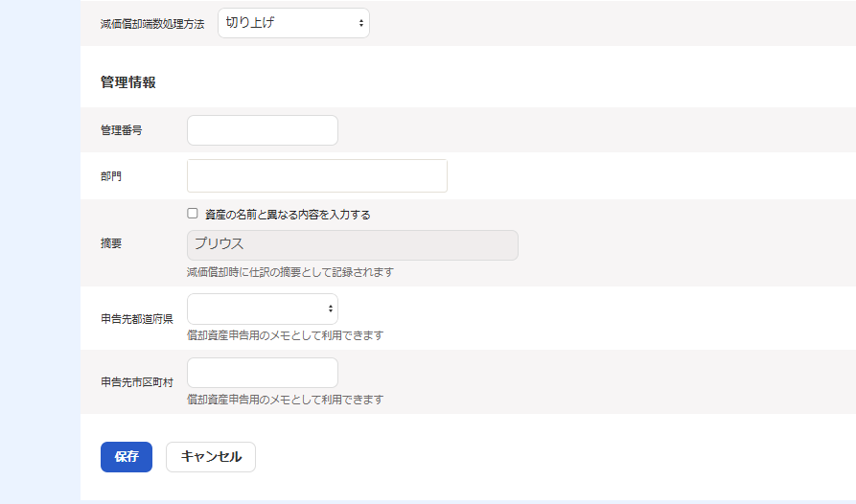Screen dimensions: 856x504
Task: Click the 資産の名前と異なる内容を入力する label text
Action: point(288,215)
